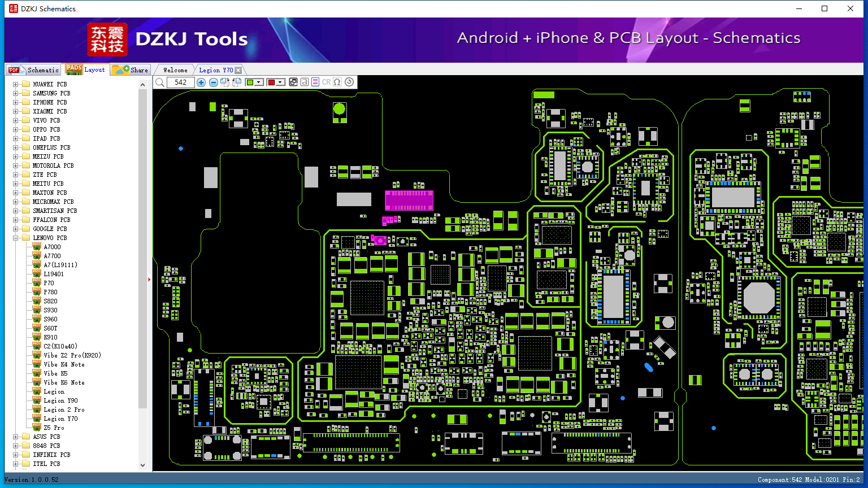This screenshot has height=488, width=868.
Task: Select the SMARTISAN PCB tree label
Action: pyautogui.click(x=55, y=211)
